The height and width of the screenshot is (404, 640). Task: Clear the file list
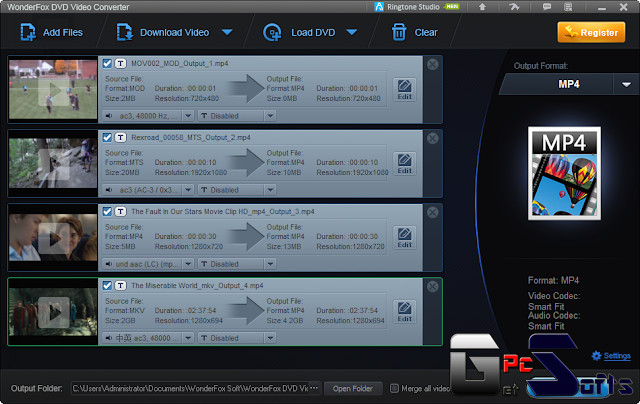tap(415, 32)
